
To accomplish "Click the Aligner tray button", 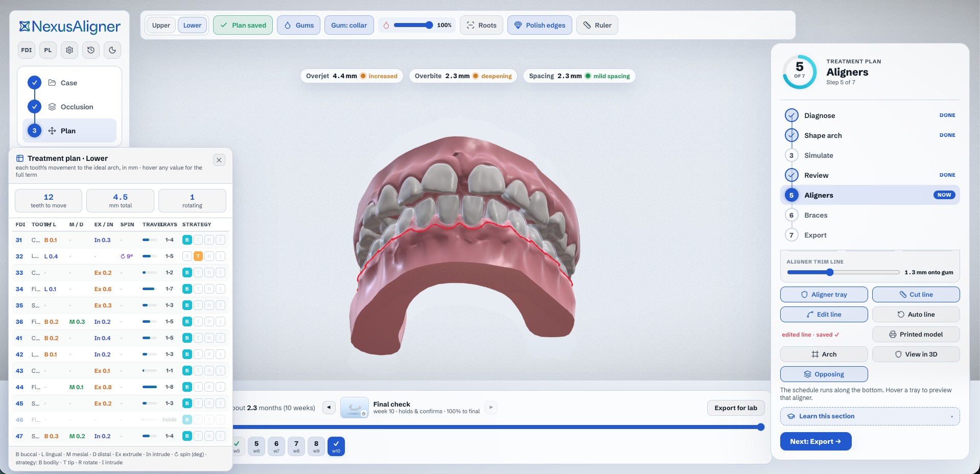I will coord(824,294).
